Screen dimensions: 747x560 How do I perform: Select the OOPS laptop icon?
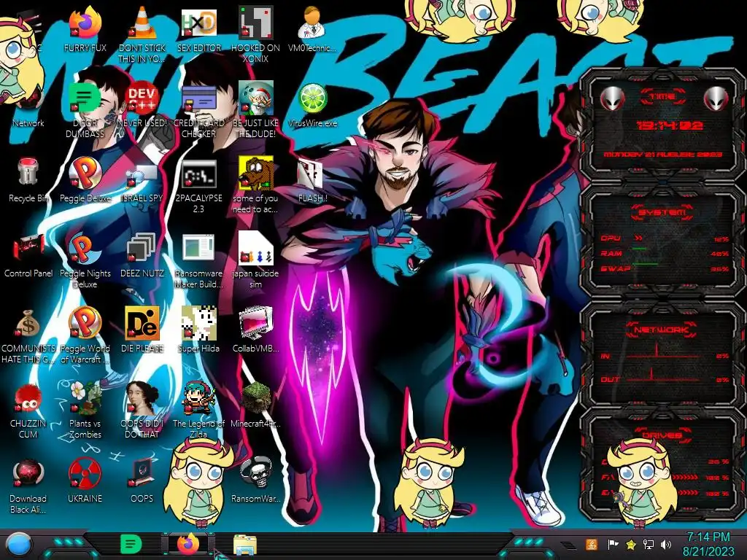142,473
